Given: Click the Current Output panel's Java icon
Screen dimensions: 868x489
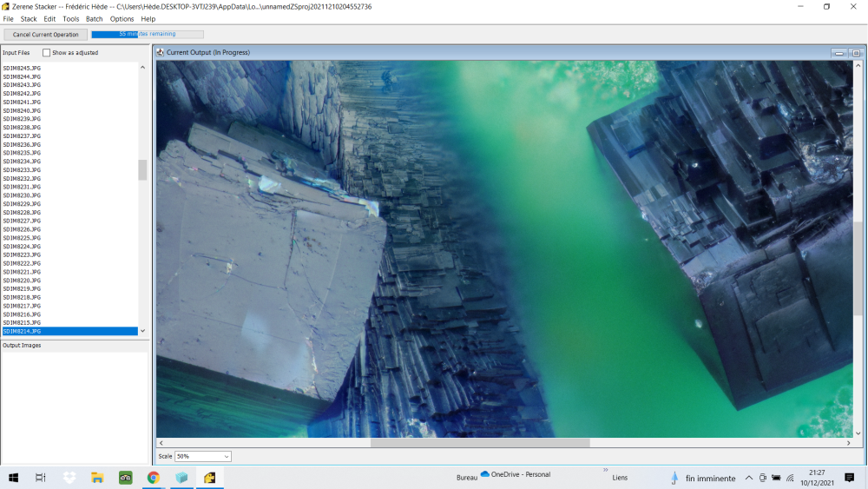Looking at the screenshot, I should click(x=161, y=53).
